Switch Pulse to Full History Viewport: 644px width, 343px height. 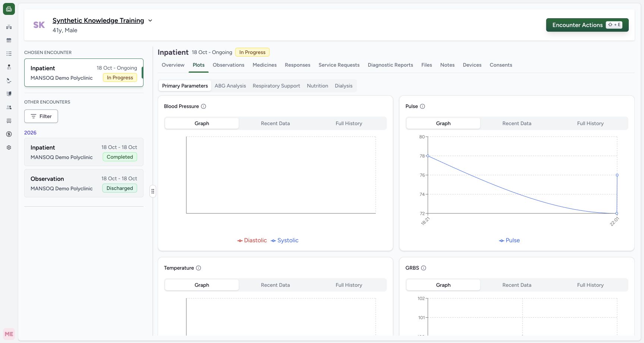click(x=590, y=124)
